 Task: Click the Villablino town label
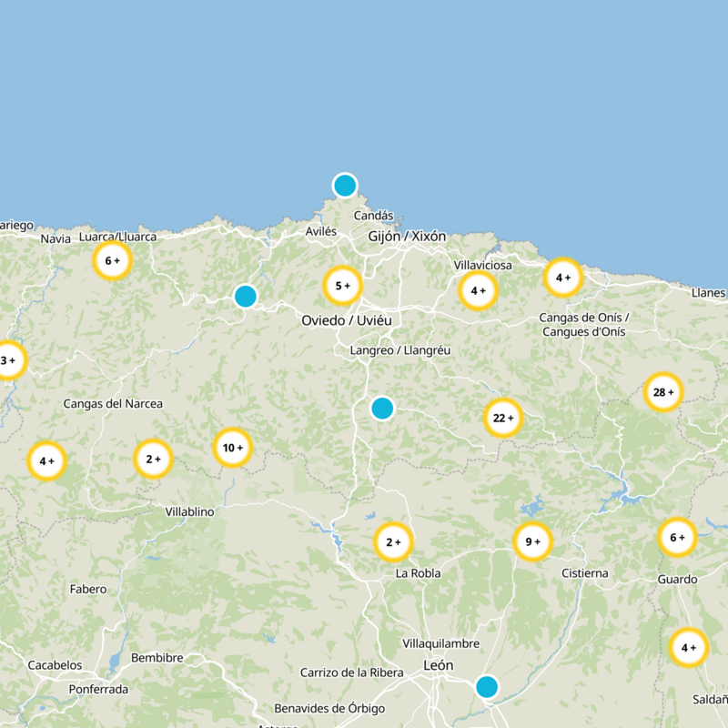[190, 511]
